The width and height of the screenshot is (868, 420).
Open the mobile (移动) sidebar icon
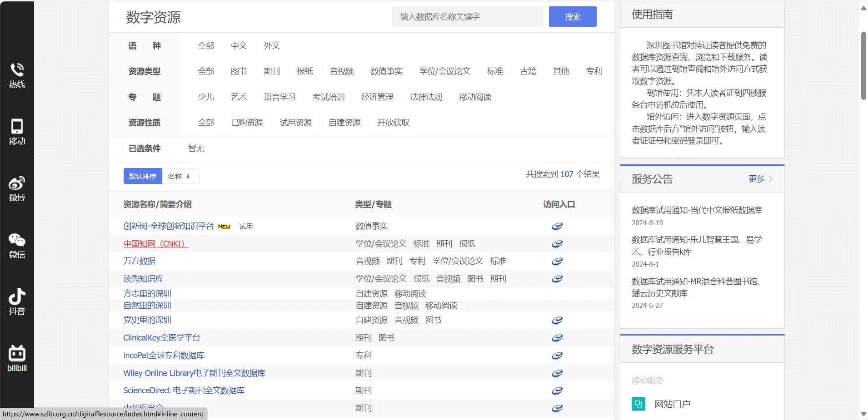(x=17, y=126)
